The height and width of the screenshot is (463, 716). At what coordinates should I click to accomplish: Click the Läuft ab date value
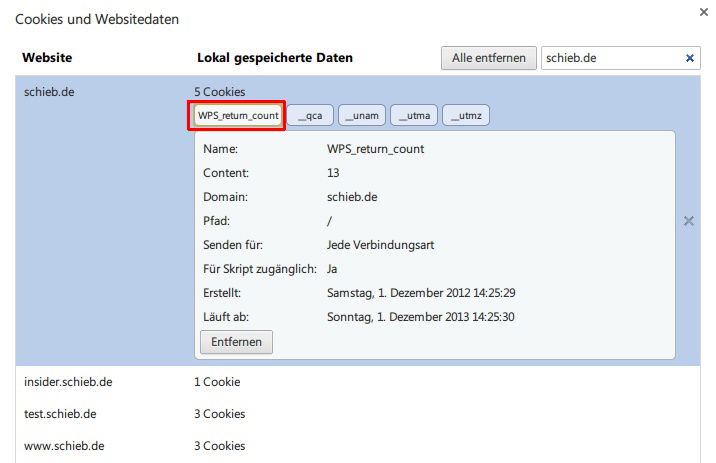(x=421, y=317)
